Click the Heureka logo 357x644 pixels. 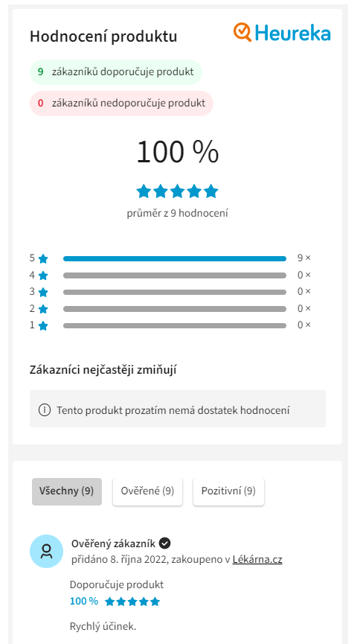pyautogui.click(x=282, y=33)
